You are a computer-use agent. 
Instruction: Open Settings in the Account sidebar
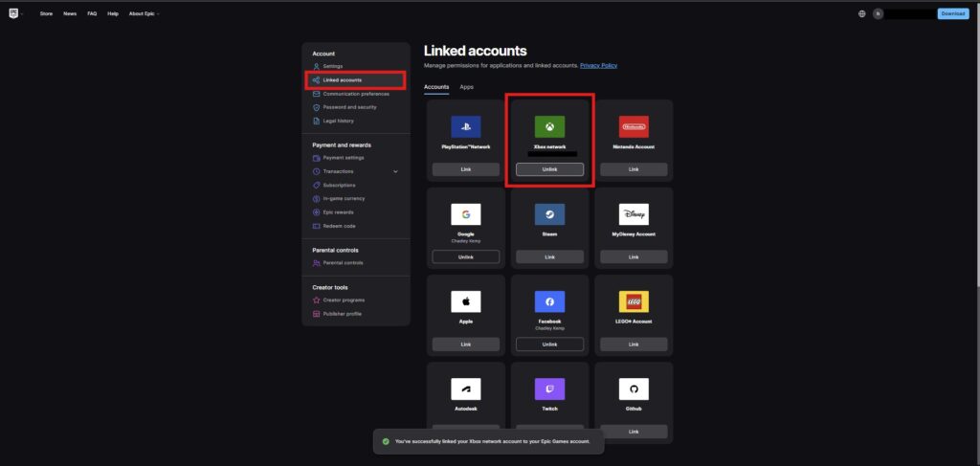click(332, 66)
